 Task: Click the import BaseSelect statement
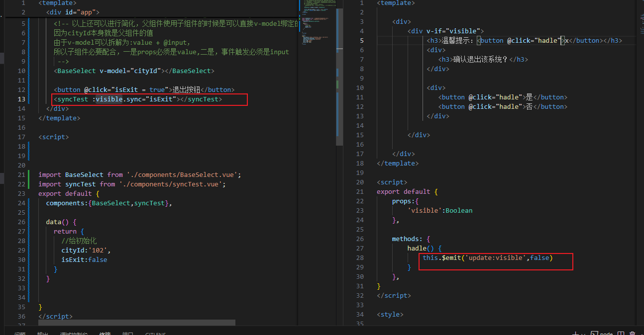click(x=140, y=175)
